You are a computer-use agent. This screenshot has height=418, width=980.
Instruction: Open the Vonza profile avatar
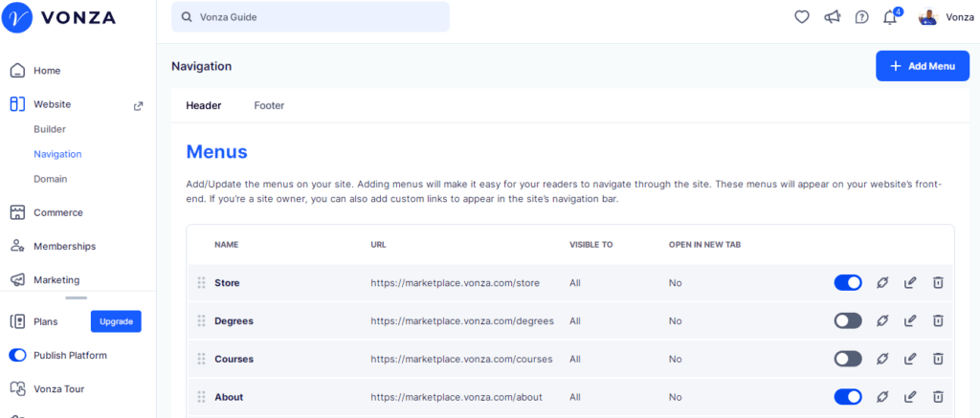928,17
